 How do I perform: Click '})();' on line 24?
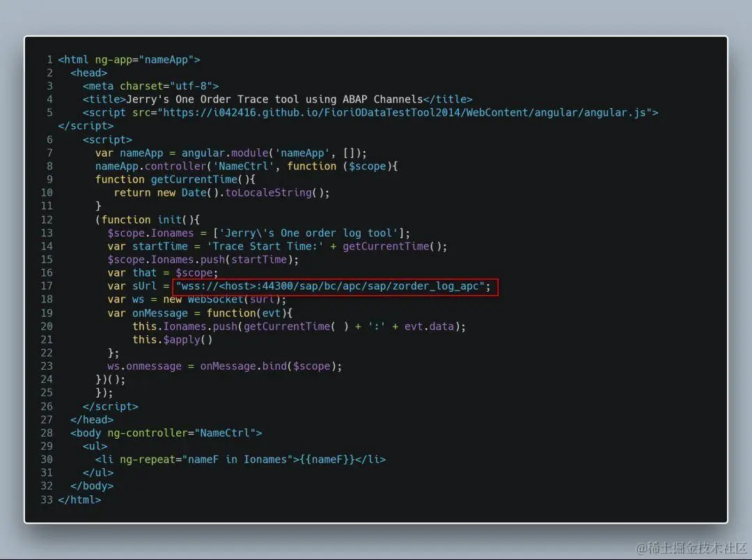tap(110, 380)
